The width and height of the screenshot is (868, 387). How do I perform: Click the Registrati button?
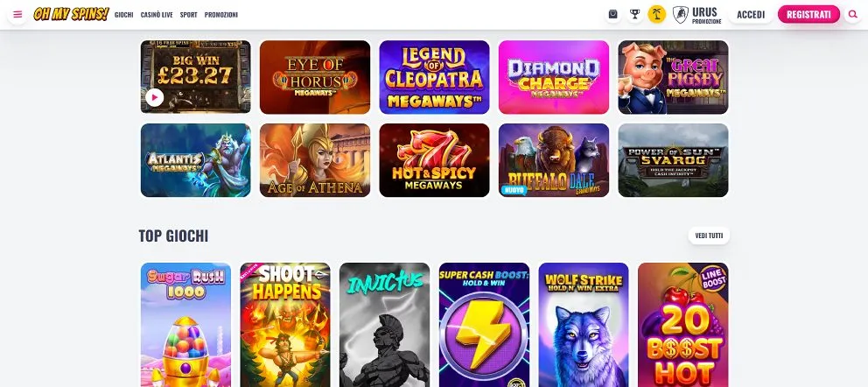click(808, 14)
